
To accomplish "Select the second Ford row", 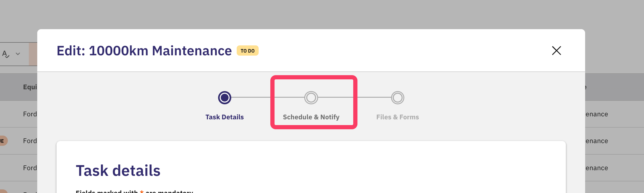I will pyautogui.click(x=30, y=141).
